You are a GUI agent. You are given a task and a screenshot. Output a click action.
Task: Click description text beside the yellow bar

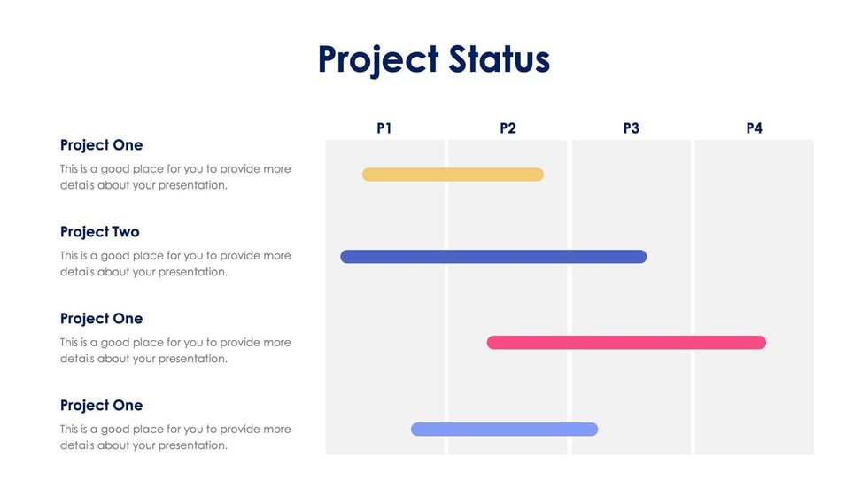click(x=175, y=177)
